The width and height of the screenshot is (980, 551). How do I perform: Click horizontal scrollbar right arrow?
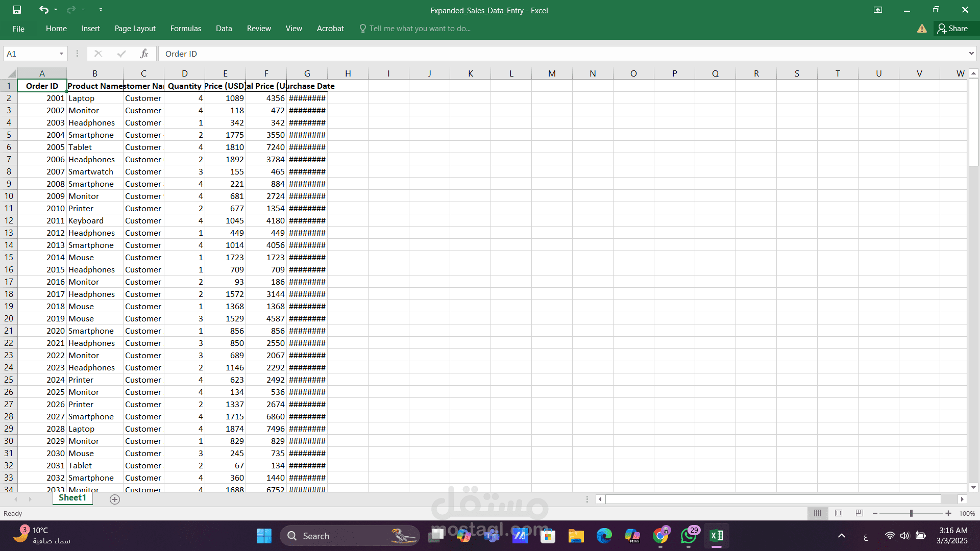click(962, 499)
